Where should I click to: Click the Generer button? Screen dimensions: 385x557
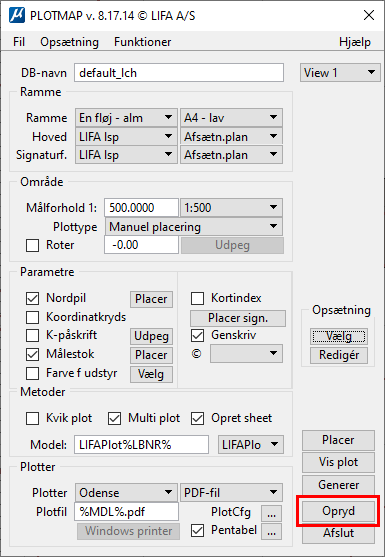[338, 485]
